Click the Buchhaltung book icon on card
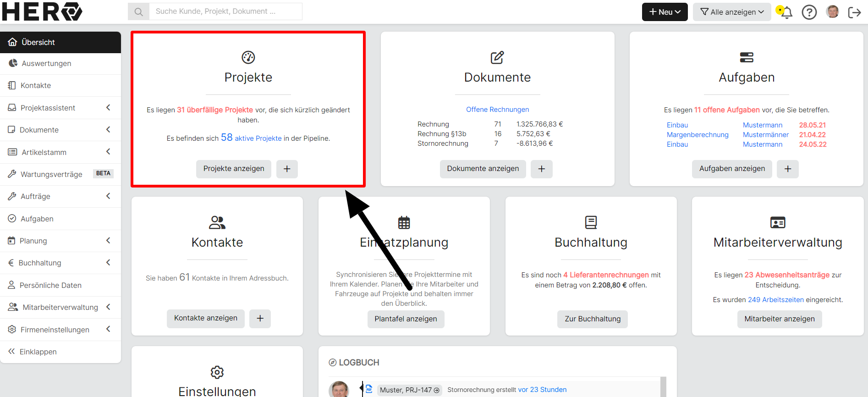 pos(591,222)
